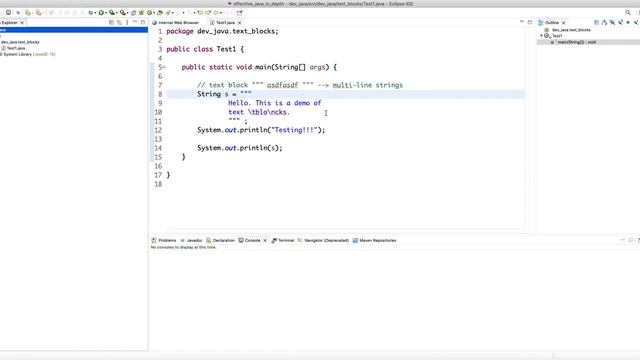Minimize the editor area

click(522, 21)
